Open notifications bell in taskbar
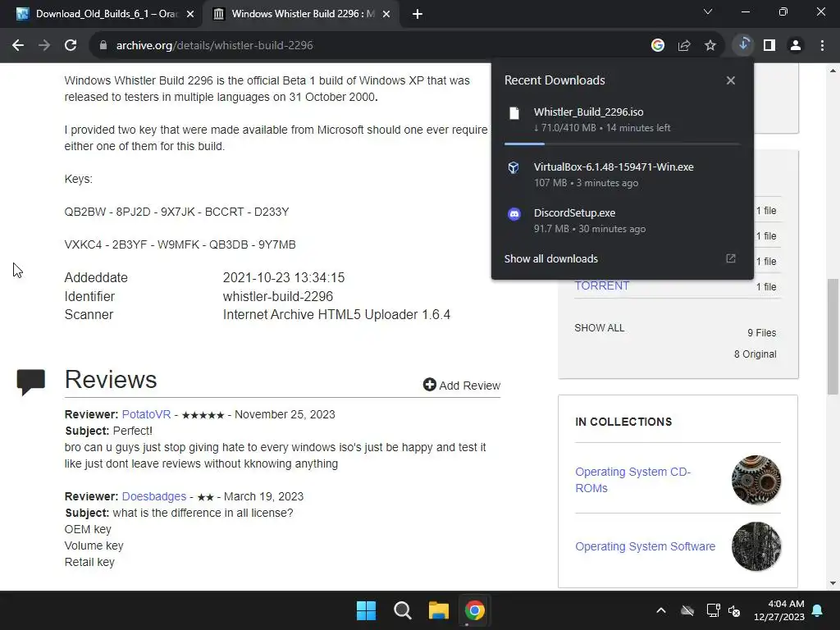 pyautogui.click(x=818, y=610)
